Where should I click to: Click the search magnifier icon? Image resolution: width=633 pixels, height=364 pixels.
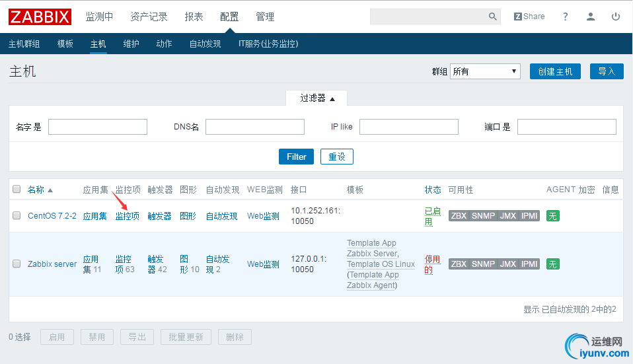(x=492, y=17)
